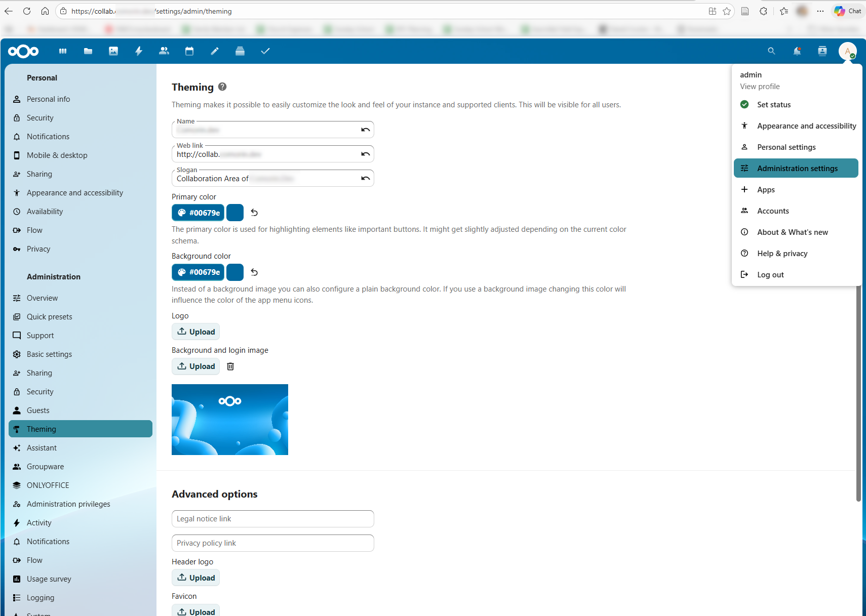Open the admin user avatar menu
This screenshot has width=866, height=616.
(847, 51)
